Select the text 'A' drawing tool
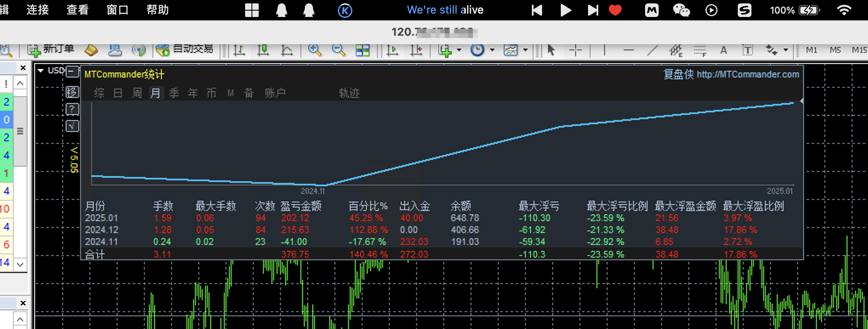The image size is (868, 329). click(x=724, y=50)
